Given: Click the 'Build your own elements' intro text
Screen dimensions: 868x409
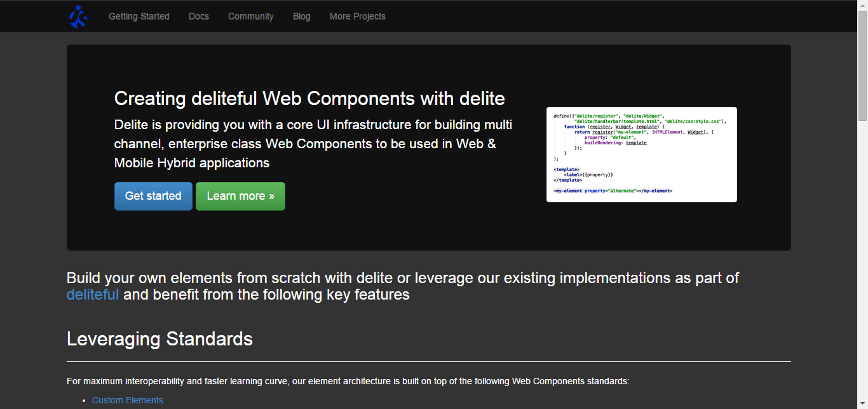Looking at the screenshot, I should [x=403, y=286].
